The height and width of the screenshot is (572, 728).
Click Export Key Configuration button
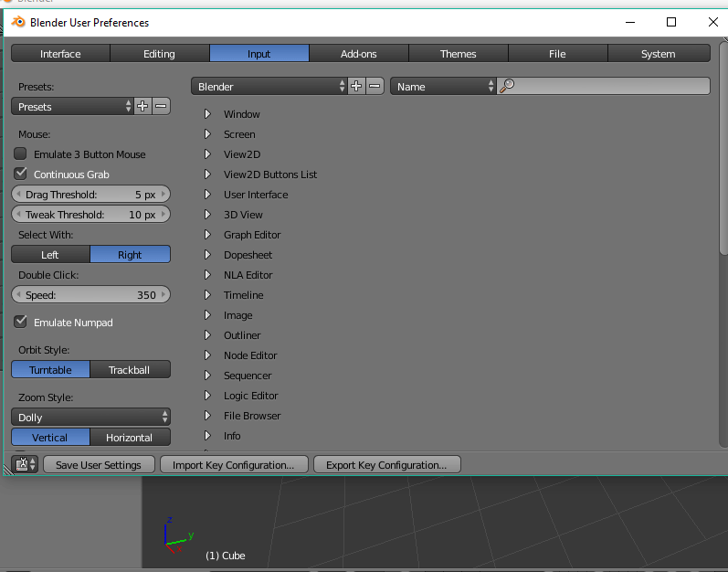(x=387, y=464)
